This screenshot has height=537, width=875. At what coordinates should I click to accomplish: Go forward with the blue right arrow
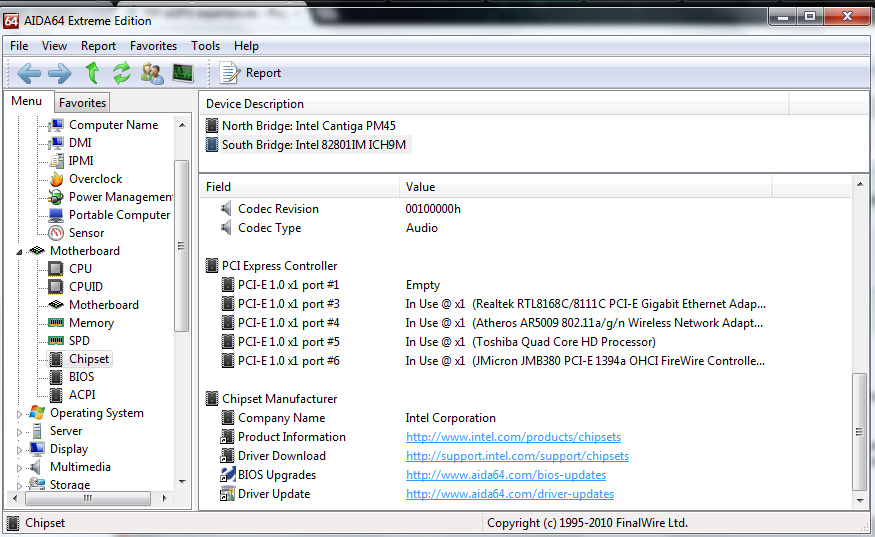[x=60, y=73]
